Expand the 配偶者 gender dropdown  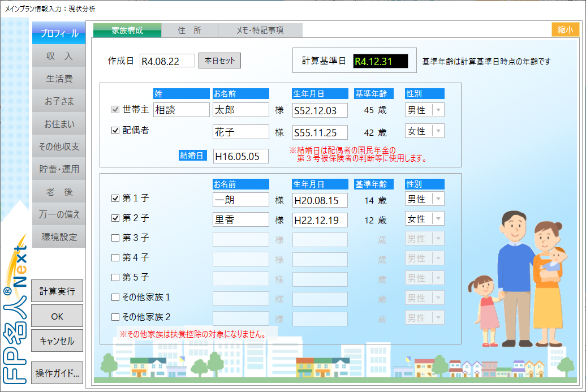click(x=438, y=131)
